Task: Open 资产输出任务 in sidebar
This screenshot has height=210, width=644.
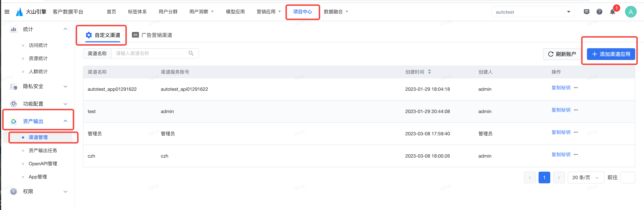Action: [43, 151]
